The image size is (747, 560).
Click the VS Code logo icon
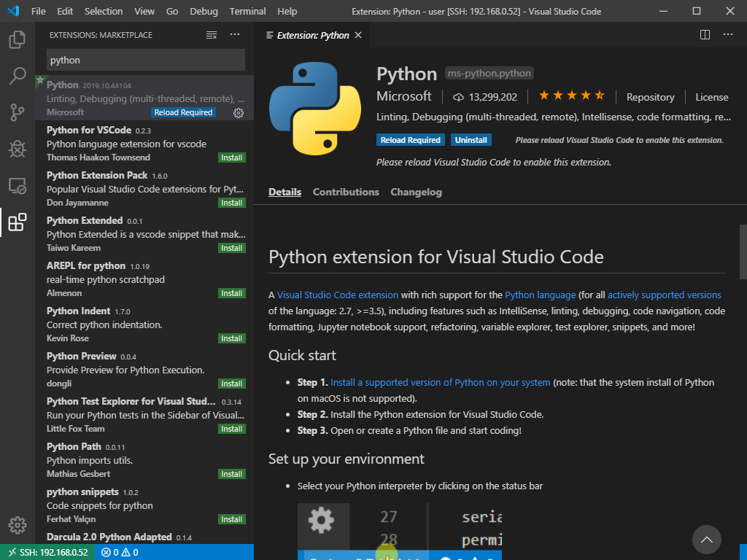pos(13,11)
